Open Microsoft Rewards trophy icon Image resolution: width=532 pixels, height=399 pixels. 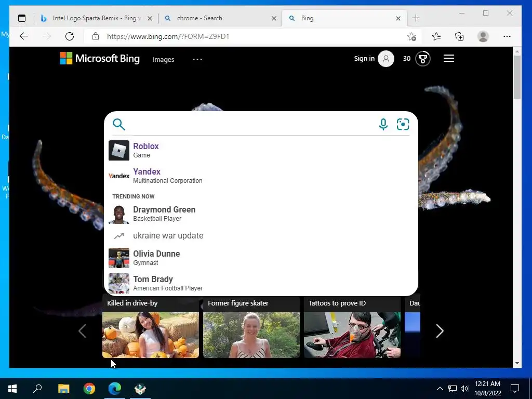tap(423, 58)
